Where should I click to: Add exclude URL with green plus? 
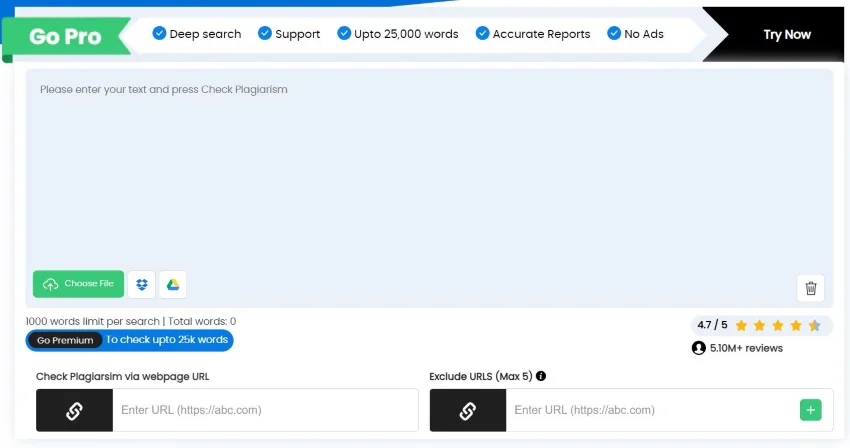click(x=810, y=410)
